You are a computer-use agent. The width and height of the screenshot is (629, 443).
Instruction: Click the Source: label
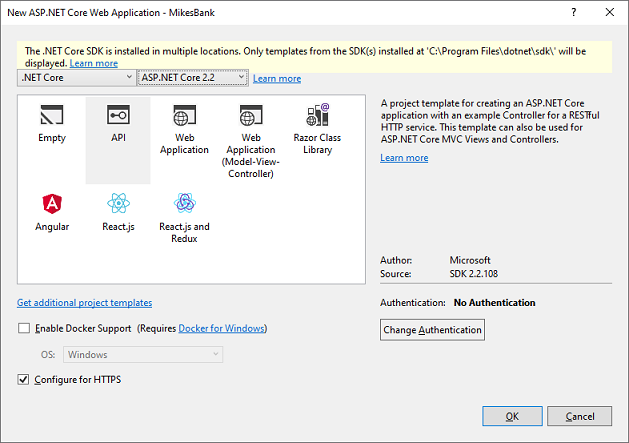coord(396,274)
